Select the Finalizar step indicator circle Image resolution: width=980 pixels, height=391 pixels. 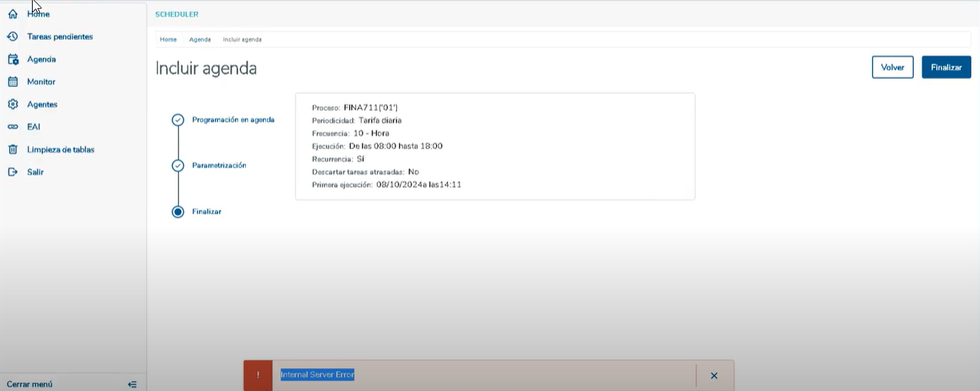(178, 211)
